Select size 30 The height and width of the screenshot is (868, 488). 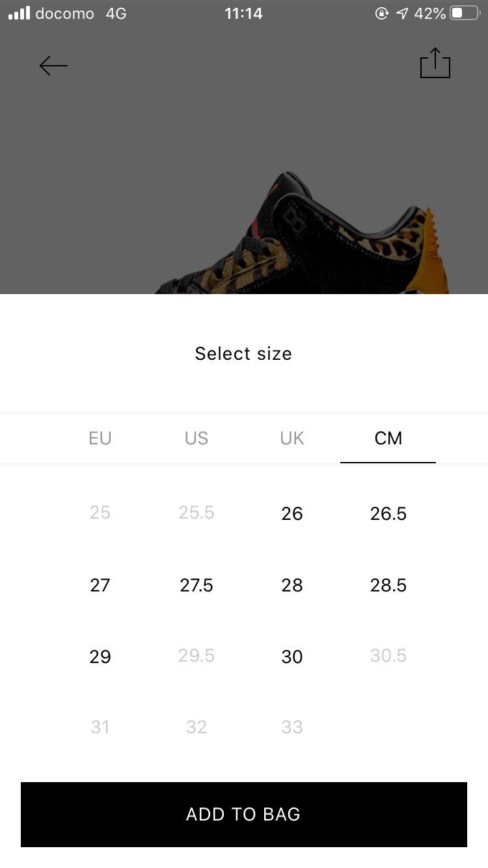[292, 657]
